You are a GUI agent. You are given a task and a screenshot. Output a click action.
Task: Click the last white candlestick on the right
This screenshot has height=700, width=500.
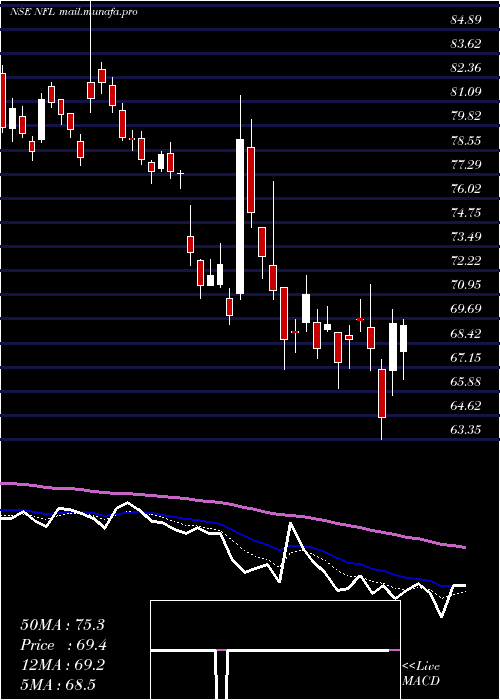click(404, 338)
